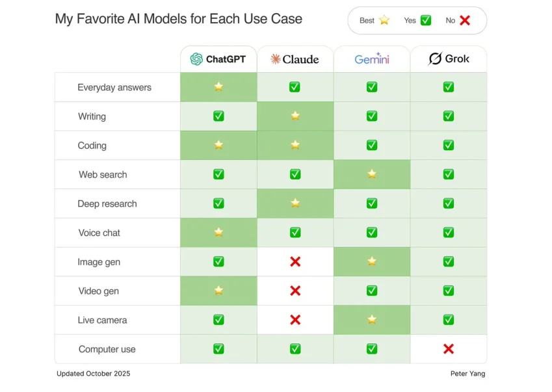552x392 pixels.
Task: Click the title My Favorite AI Models
Action: pyautogui.click(x=178, y=19)
